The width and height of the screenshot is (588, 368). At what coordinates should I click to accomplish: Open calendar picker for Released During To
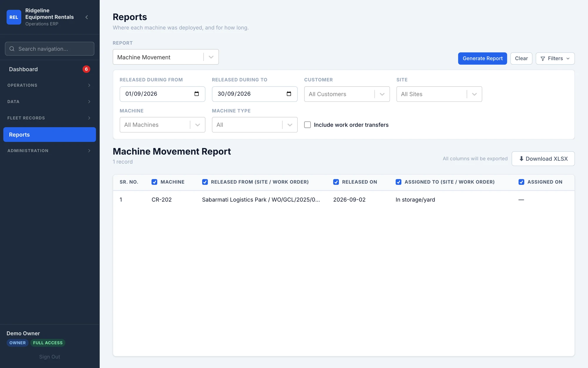[x=289, y=94]
